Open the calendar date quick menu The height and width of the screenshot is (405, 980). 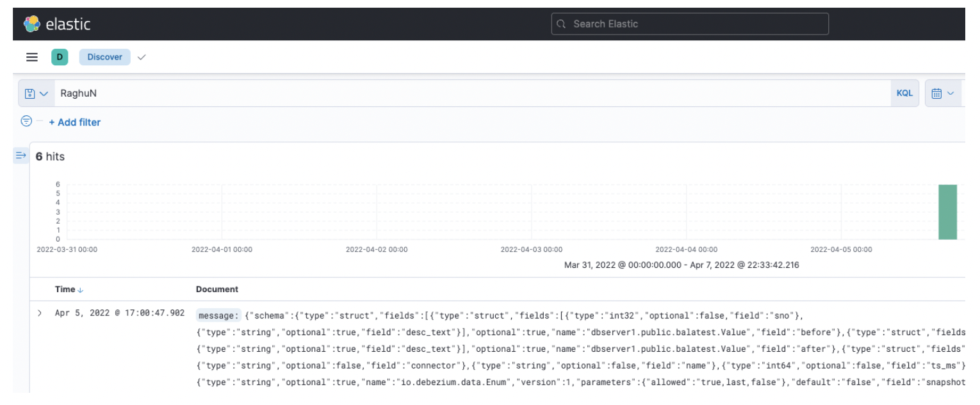[942, 94]
